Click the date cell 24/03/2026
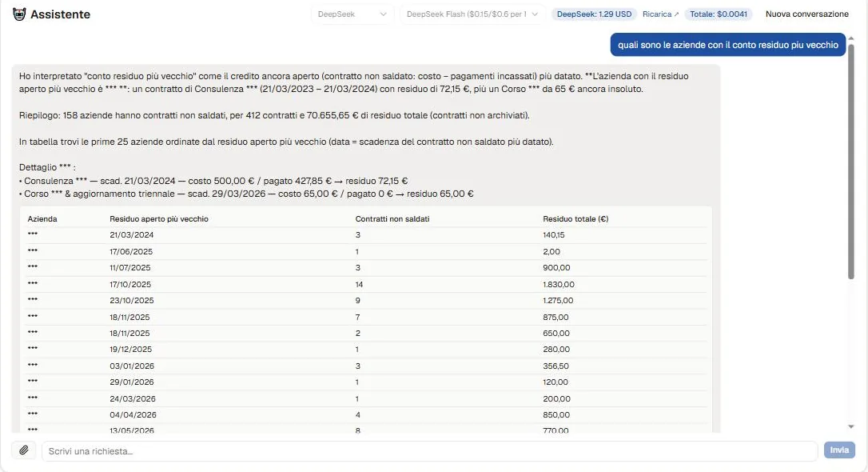868x472 pixels. [133, 398]
